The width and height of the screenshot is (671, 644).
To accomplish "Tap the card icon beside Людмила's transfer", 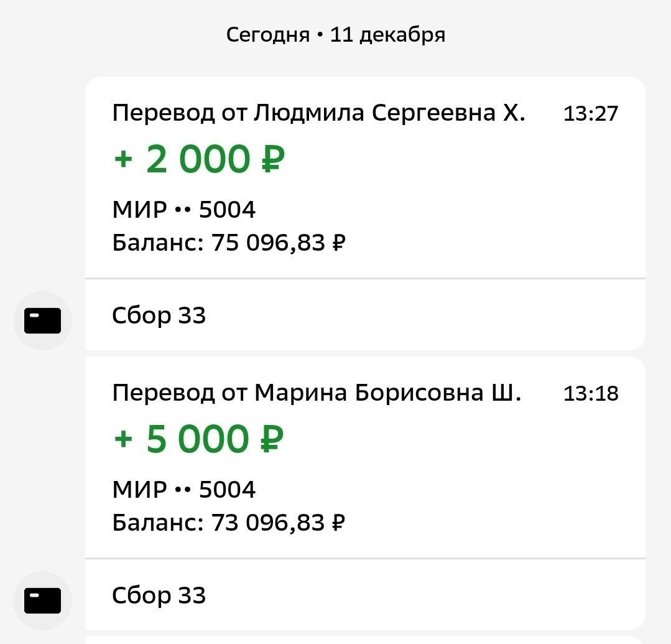I will pos(42,320).
